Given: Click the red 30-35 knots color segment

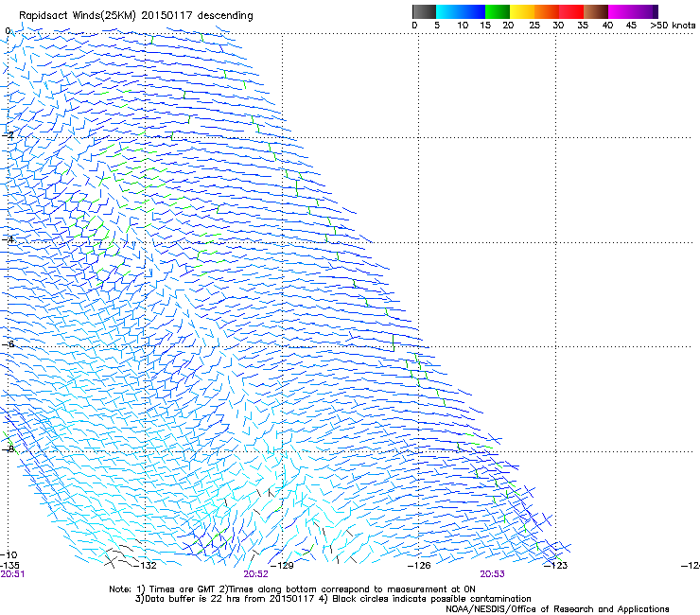Looking at the screenshot, I should (571, 11).
